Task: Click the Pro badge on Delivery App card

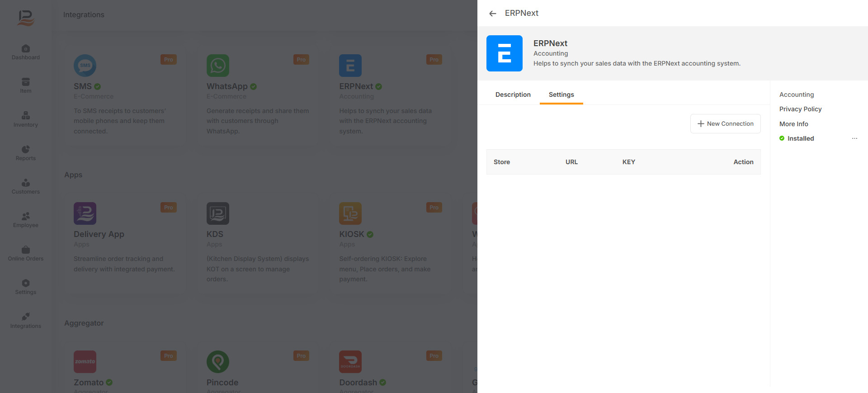Action: click(x=169, y=208)
